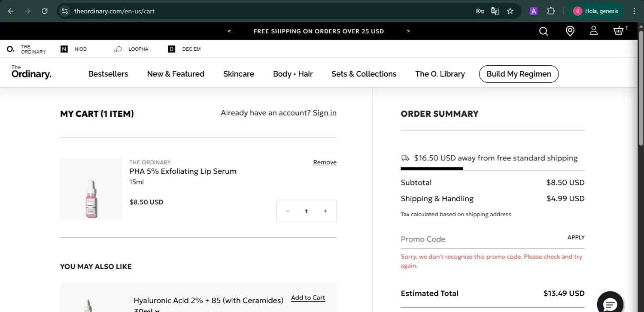Image resolution: width=644 pixels, height=312 pixels.
Task: Decrease lip serum quantity with minus
Action: (288, 211)
